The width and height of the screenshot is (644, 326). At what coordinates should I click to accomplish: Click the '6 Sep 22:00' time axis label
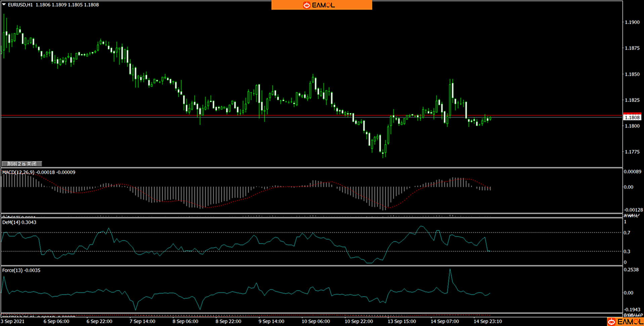[99, 321]
